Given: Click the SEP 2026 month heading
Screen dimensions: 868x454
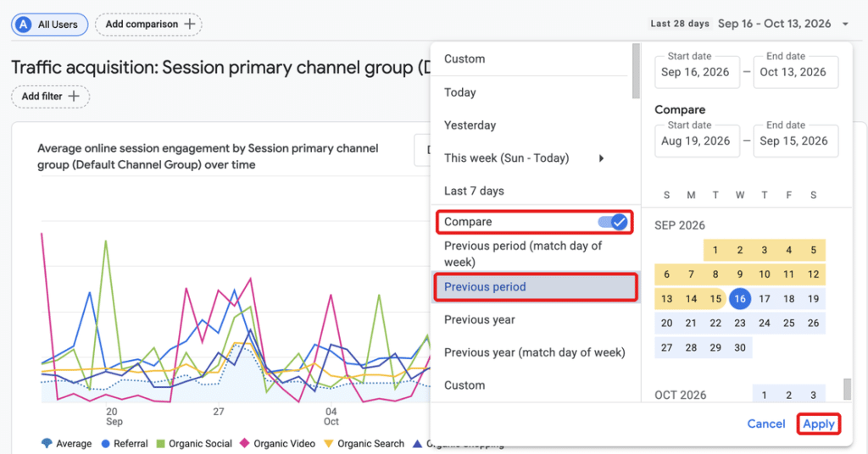Looking at the screenshot, I should 680,225.
